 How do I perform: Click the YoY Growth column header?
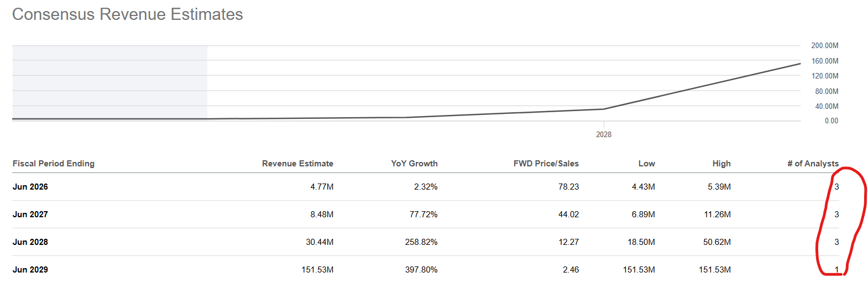(414, 164)
